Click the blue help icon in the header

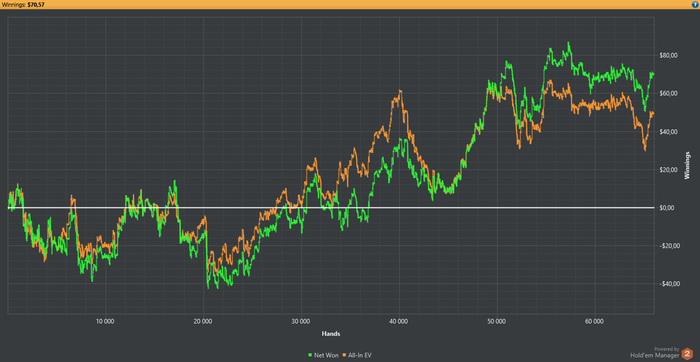pyautogui.click(x=695, y=4)
